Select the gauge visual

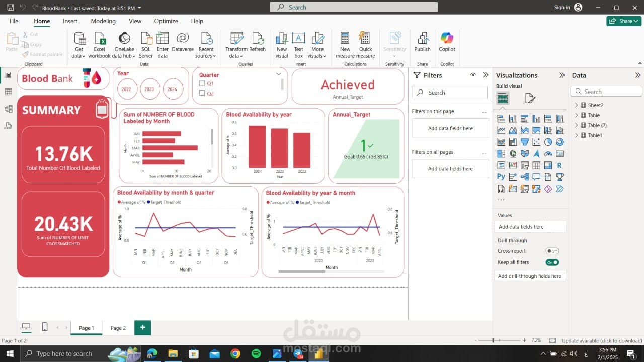tap(548, 153)
